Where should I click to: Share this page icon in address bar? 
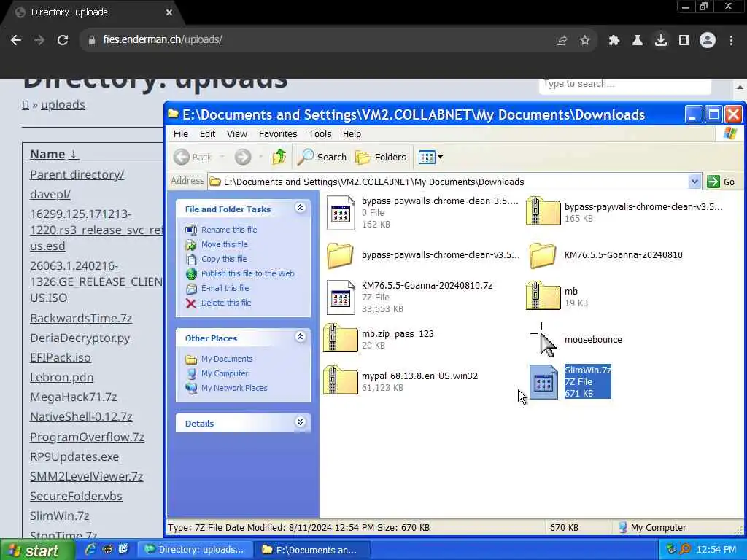(x=561, y=41)
